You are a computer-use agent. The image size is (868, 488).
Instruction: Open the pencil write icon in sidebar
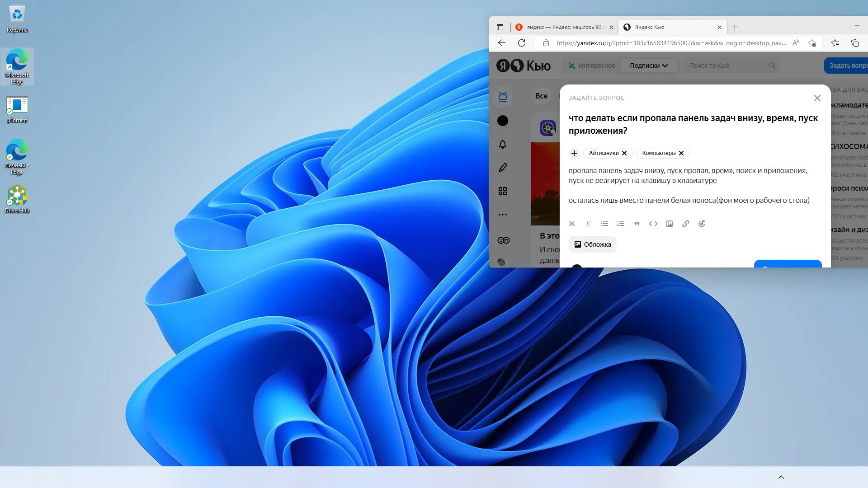[x=503, y=168]
